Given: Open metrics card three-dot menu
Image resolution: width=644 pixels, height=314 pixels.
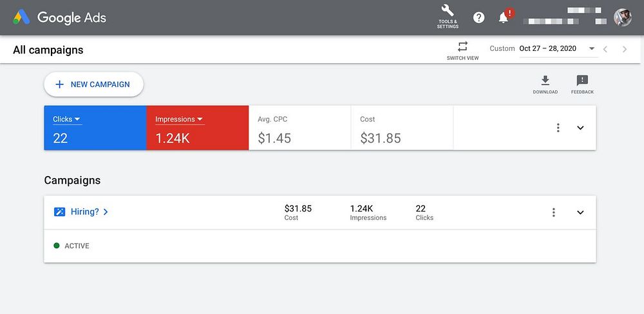Looking at the screenshot, I should pos(558,128).
